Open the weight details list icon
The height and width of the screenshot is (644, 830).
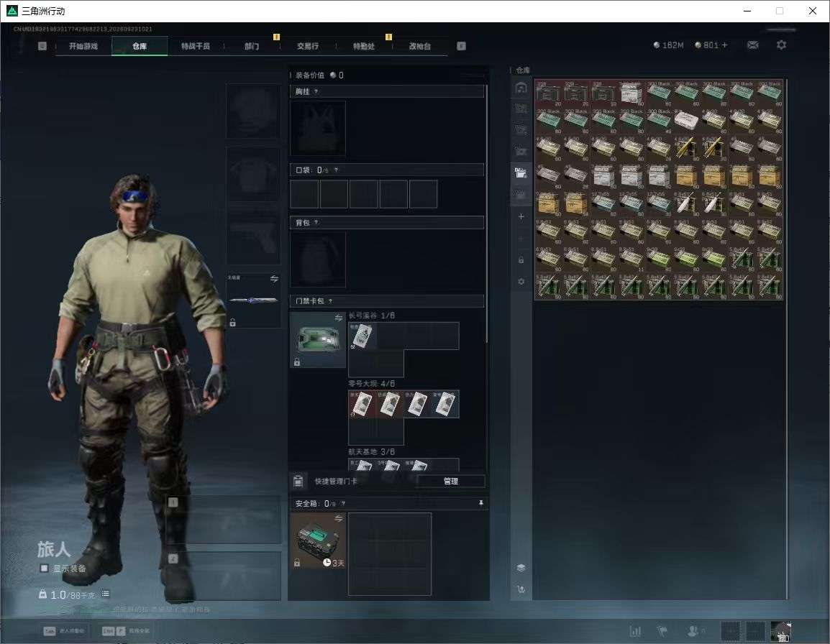(105, 594)
